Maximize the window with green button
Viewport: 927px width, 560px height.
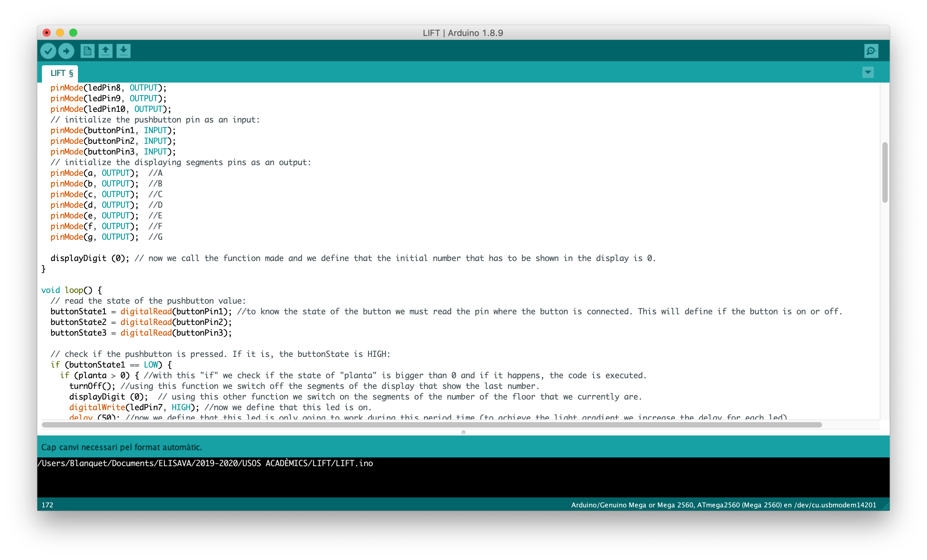[73, 33]
